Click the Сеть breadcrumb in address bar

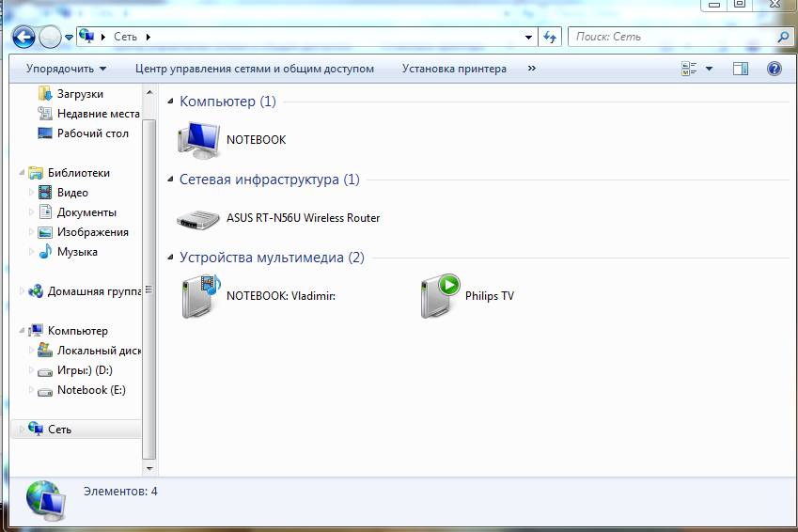(125, 37)
